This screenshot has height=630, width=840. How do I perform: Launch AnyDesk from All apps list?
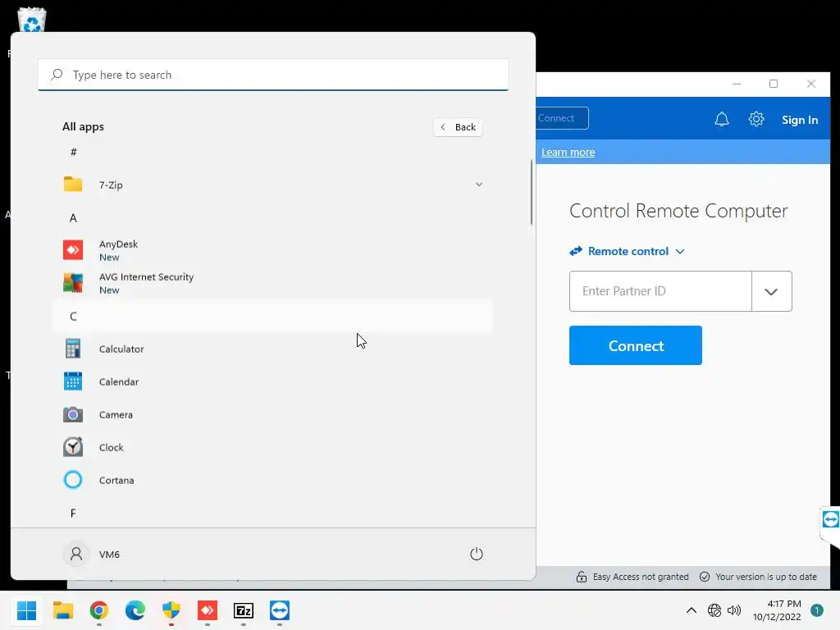pyautogui.click(x=272, y=250)
